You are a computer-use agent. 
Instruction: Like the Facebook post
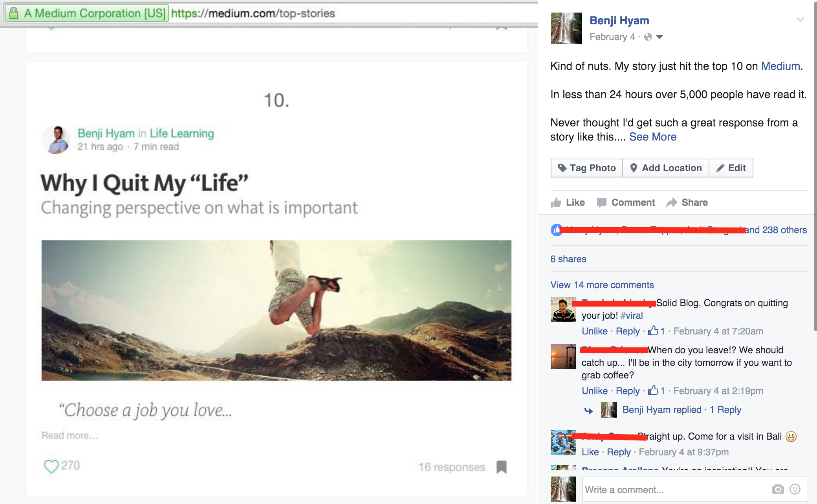pos(568,203)
